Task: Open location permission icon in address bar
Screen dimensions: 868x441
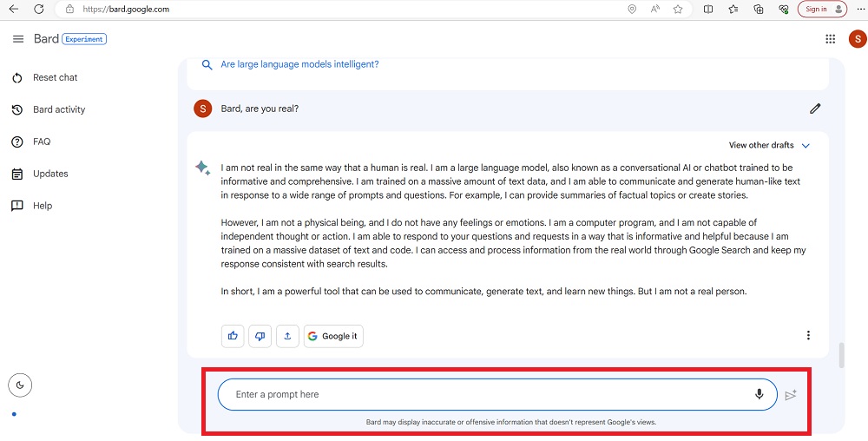Action: click(x=632, y=9)
